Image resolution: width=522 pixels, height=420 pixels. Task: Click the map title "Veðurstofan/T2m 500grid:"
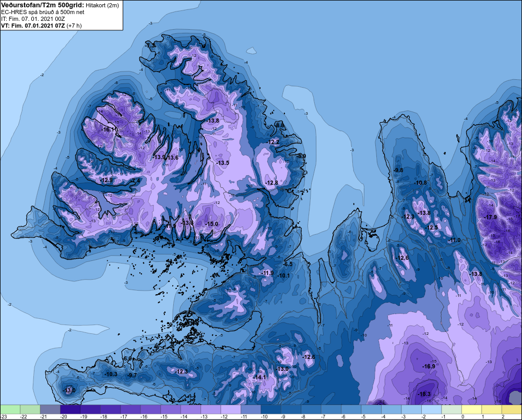[43, 5]
